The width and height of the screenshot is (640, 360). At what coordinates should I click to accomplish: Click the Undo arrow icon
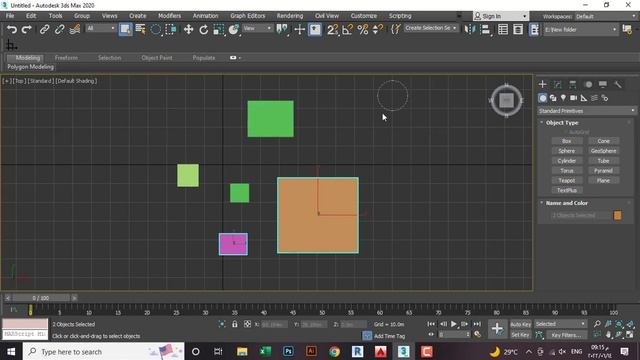pos(12,29)
